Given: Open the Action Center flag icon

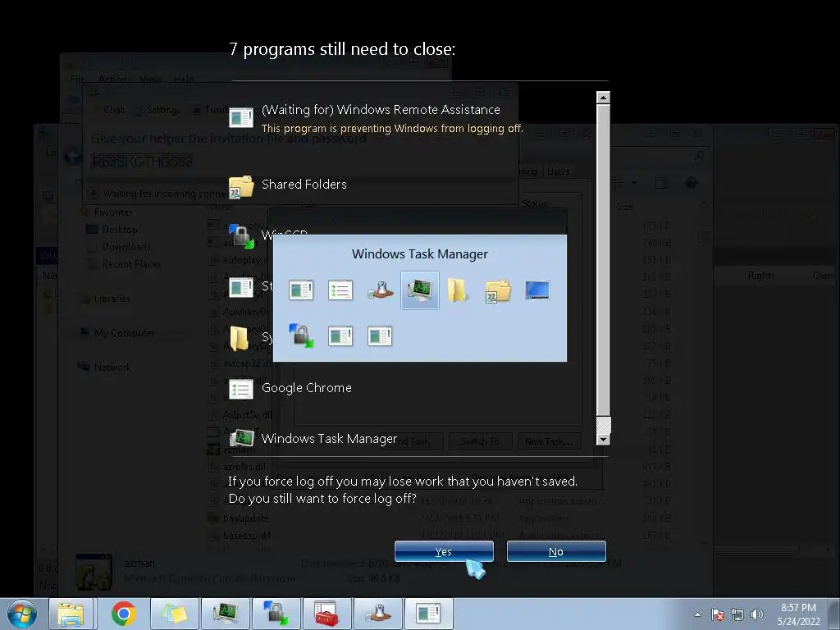Looking at the screenshot, I should [x=718, y=614].
